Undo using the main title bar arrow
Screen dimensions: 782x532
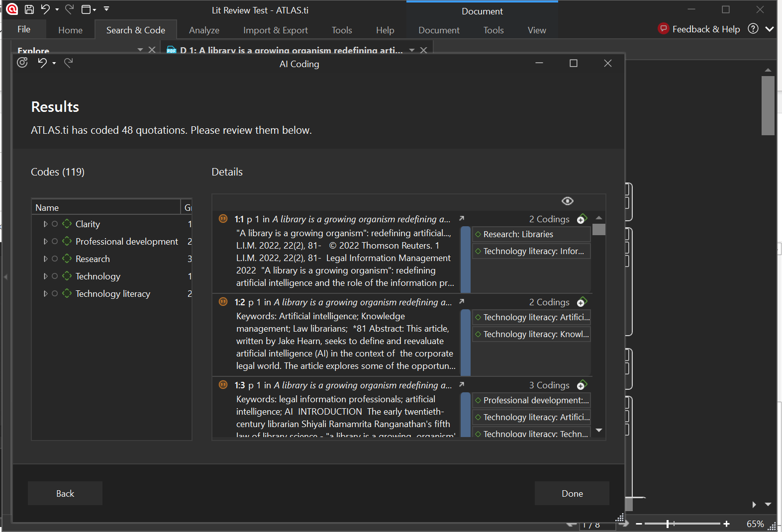point(45,9)
